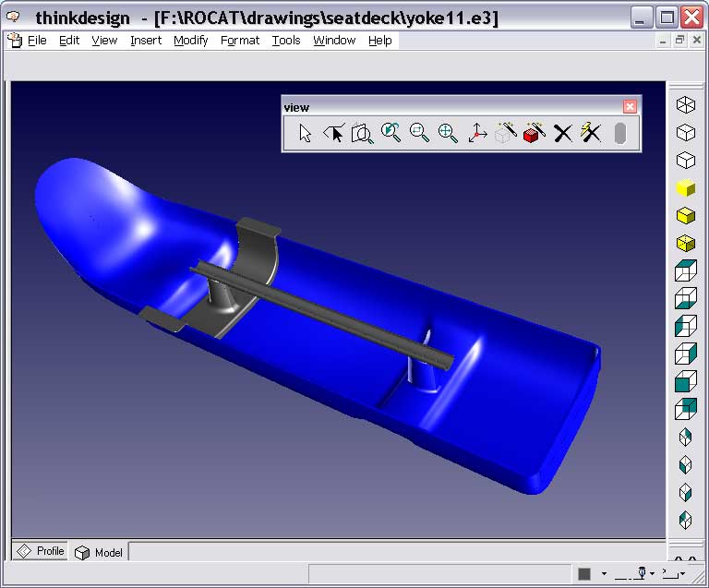
Task: Click the dark grey color swatch in status bar
Action: click(x=584, y=574)
